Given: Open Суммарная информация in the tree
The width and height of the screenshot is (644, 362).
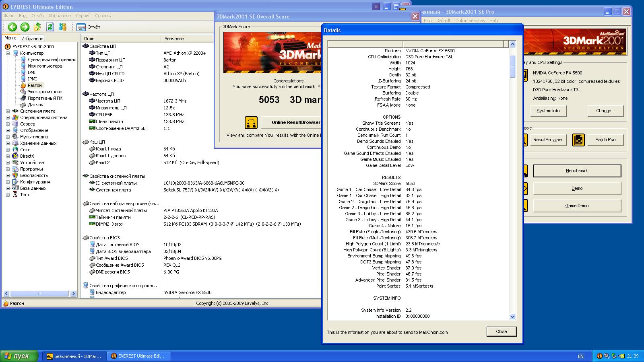Looking at the screenshot, I should coord(52,60).
